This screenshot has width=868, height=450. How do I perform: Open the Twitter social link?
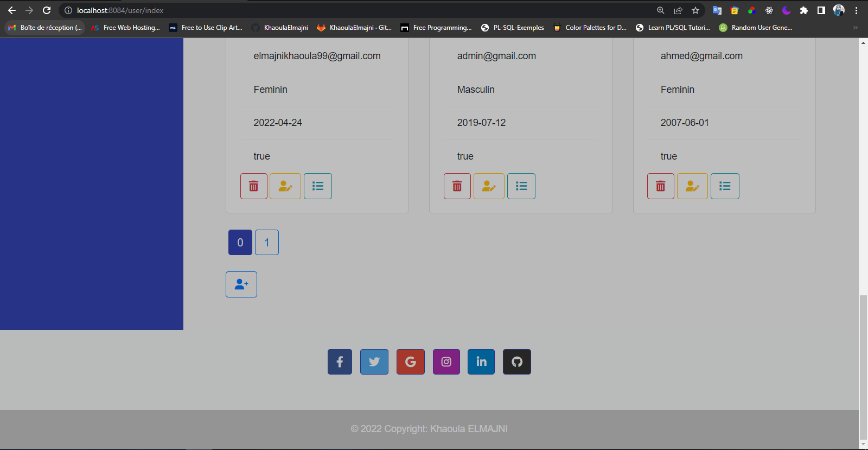pos(374,362)
